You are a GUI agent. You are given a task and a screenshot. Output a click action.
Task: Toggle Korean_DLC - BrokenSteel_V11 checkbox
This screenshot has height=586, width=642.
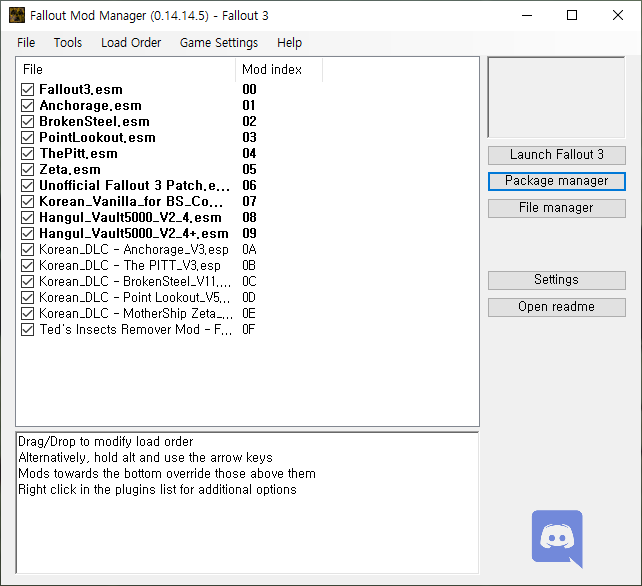(x=27, y=281)
